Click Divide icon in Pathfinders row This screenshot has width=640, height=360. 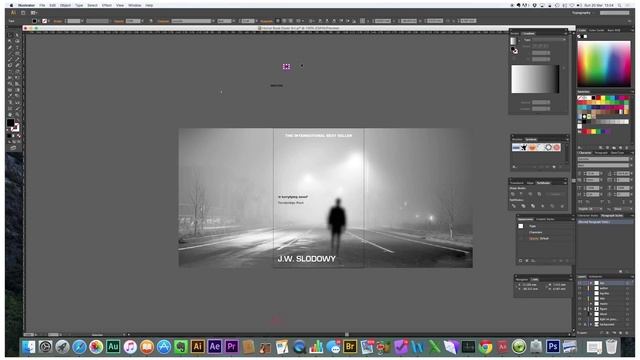point(513,206)
